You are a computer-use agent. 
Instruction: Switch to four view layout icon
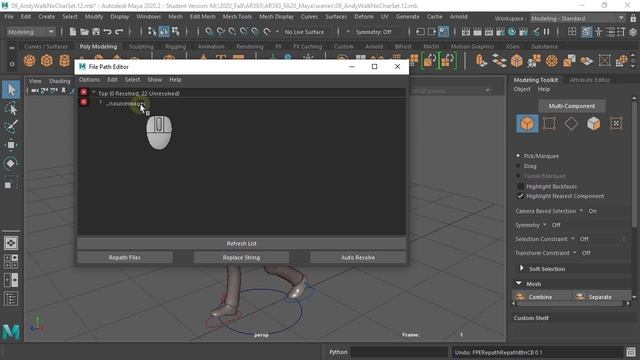[x=11, y=262]
